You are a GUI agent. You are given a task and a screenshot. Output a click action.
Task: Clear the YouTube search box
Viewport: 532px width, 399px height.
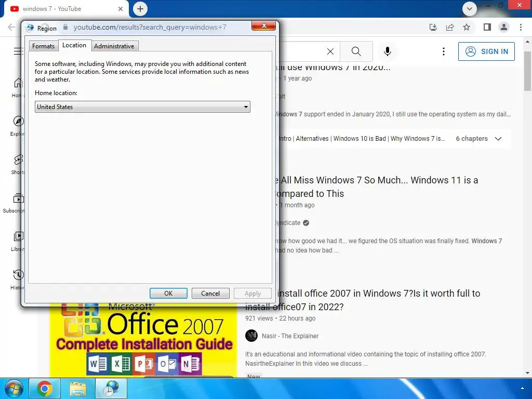[x=330, y=51]
